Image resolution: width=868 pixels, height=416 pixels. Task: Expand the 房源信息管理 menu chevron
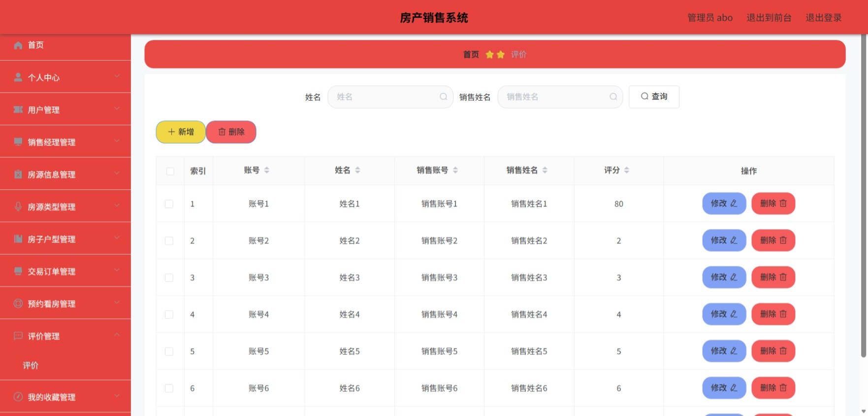117,173
